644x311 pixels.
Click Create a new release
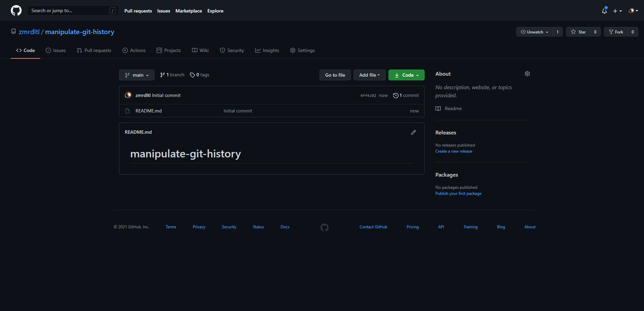click(x=454, y=151)
